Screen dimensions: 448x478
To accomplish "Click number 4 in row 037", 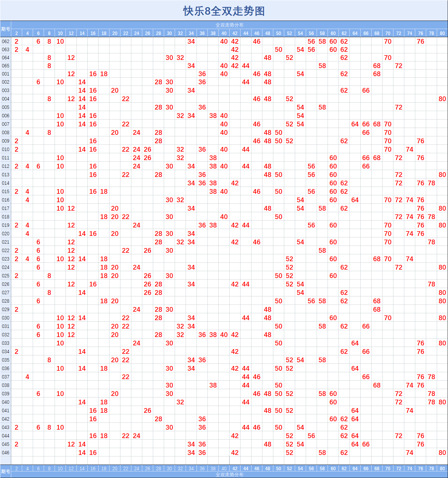I will (27, 377).
